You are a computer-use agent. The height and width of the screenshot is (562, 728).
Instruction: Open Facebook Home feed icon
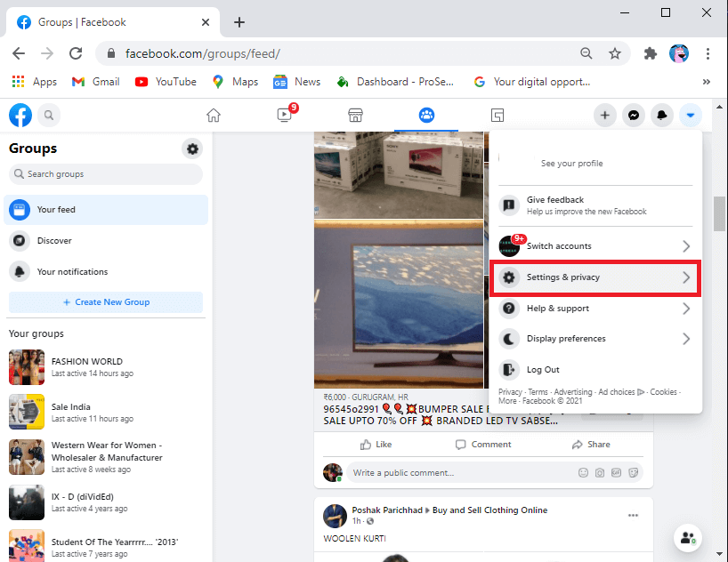(213, 115)
